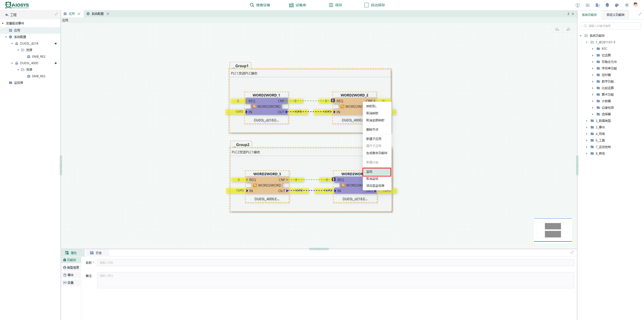This screenshot has height=320, width=644.
Task: Click the save disk icon
Action: [x=331, y=5]
